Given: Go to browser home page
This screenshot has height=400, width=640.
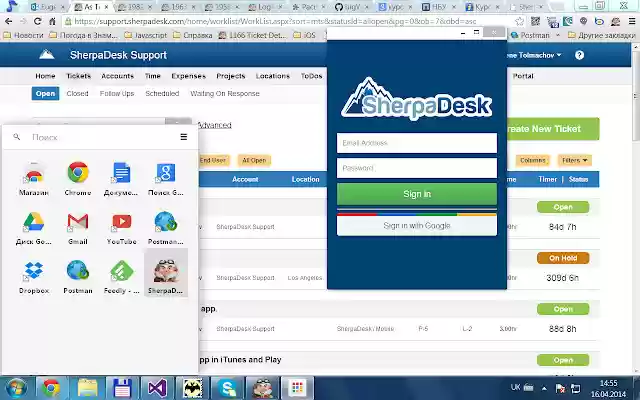Looking at the screenshot, I should 52,21.
